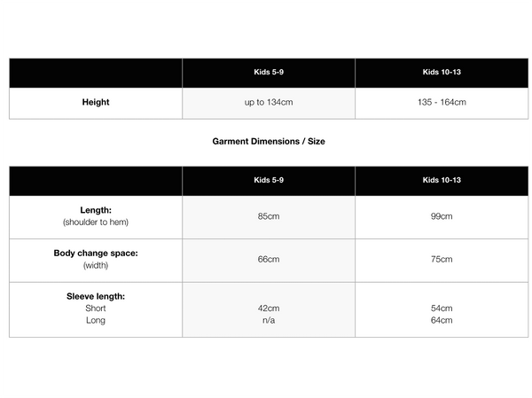Select the 99cm length cell

pyautogui.click(x=442, y=216)
